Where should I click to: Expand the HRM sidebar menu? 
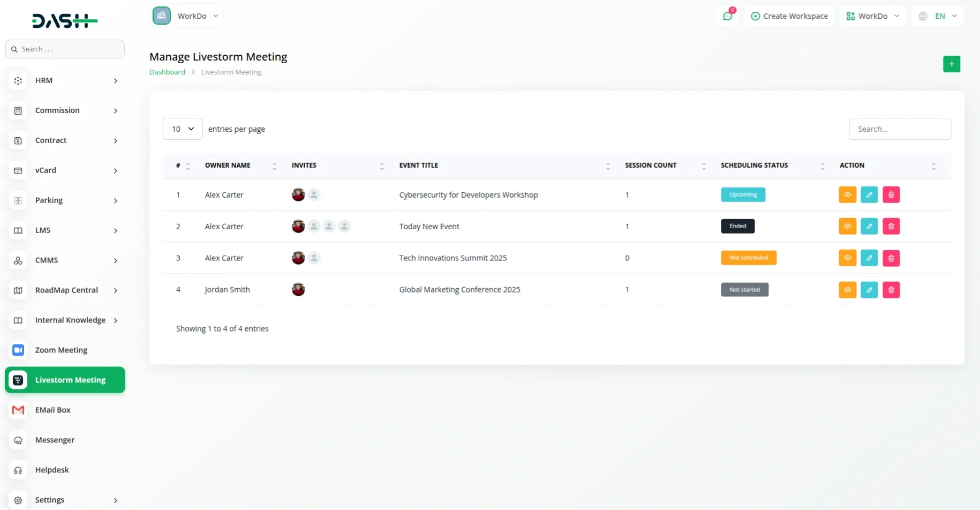tap(64, 80)
